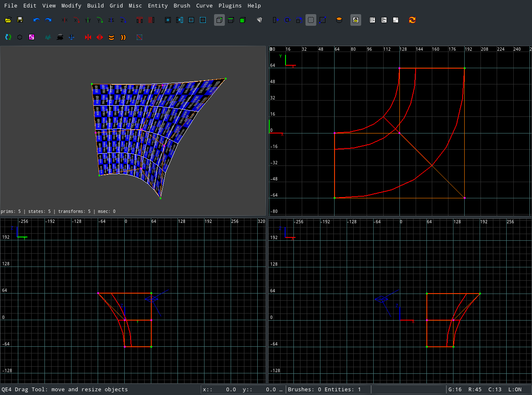The width and height of the screenshot is (532, 395).
Task: Rotate selection around the Z axis
Action: click(123, 20)
